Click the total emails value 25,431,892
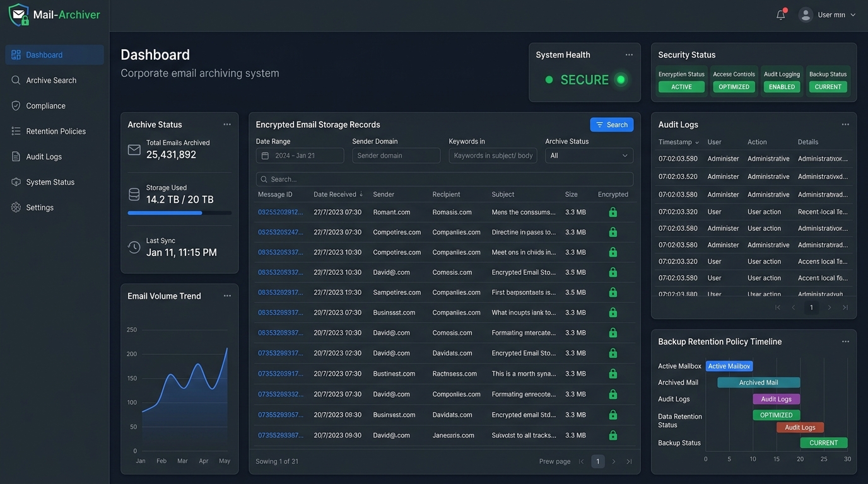The width and height of the screenshot is (868, 484). tap(171, 155)
